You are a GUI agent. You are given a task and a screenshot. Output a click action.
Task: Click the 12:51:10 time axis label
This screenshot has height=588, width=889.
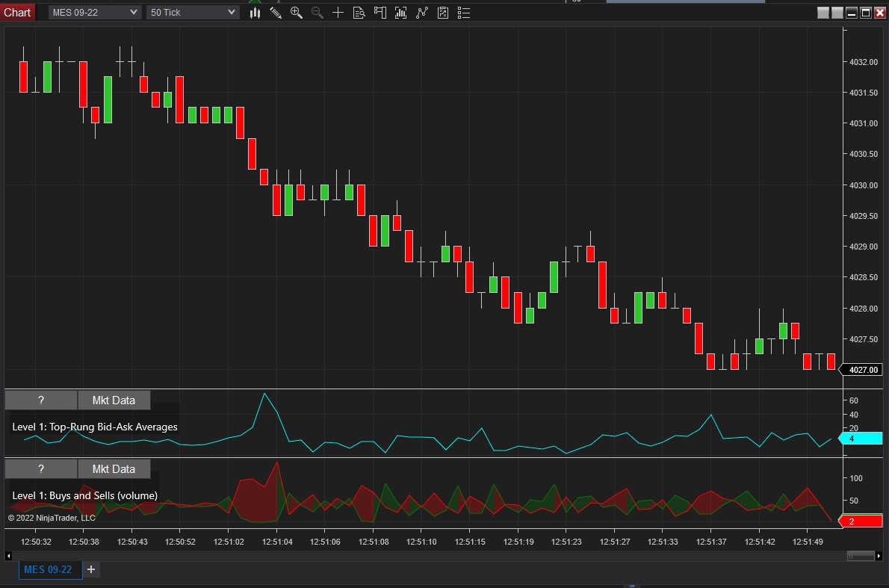[x=421, y=542]
